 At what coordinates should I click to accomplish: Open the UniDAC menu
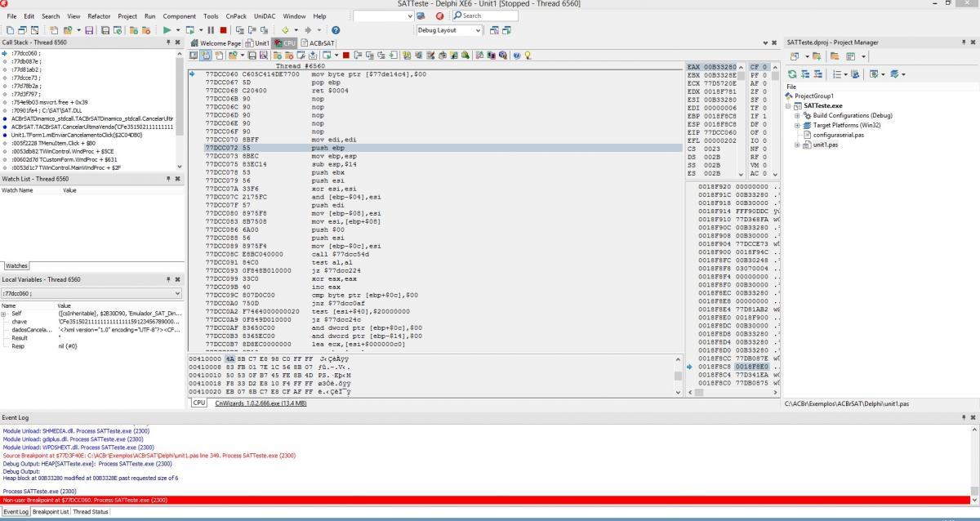265,16
